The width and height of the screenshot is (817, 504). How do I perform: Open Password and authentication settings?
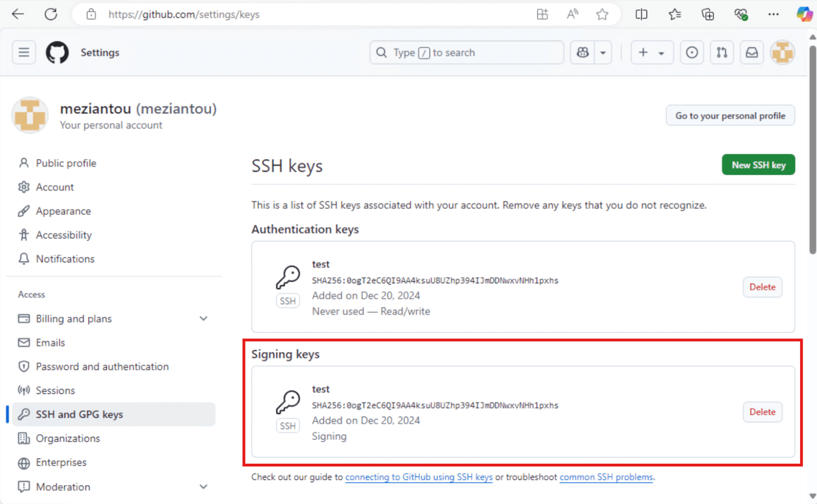click(102, 366)
